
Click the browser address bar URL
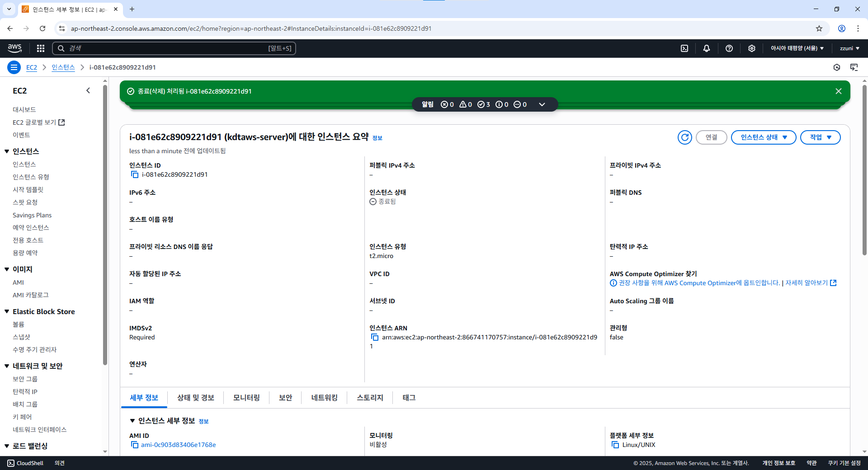tap(251, 28)
